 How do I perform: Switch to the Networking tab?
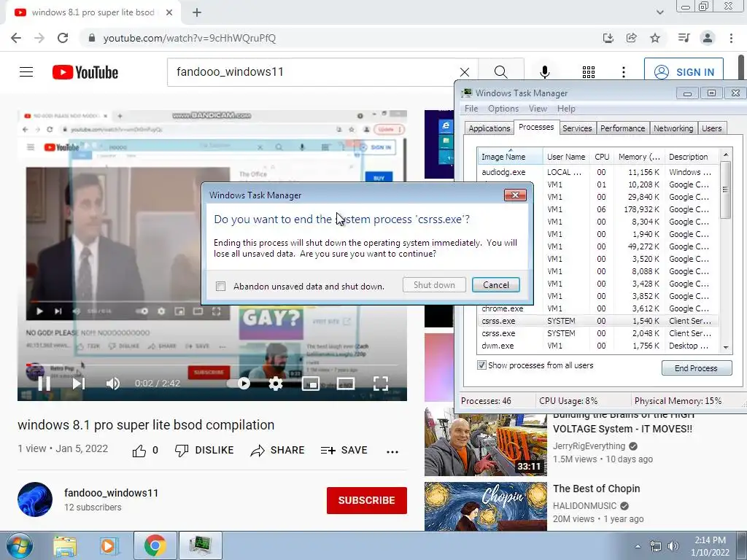point(673,128)
